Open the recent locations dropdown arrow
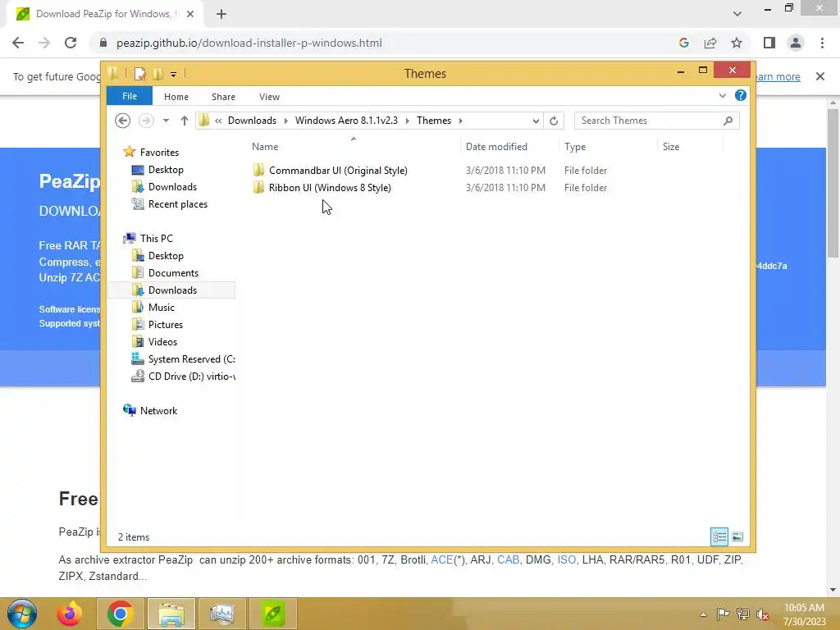Screen dimensions: 840x630 [x=166, y=121]
